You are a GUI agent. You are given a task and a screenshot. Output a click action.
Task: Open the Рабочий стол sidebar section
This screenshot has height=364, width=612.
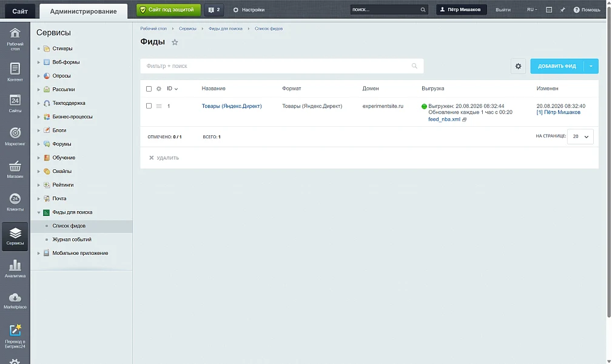click(x=15, y=39)
